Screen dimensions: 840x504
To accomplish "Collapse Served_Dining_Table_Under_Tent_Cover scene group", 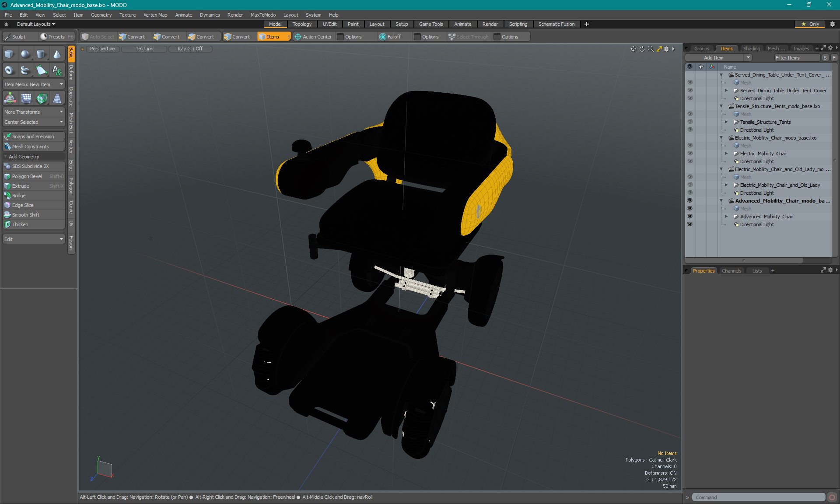I will pos(721,75).
